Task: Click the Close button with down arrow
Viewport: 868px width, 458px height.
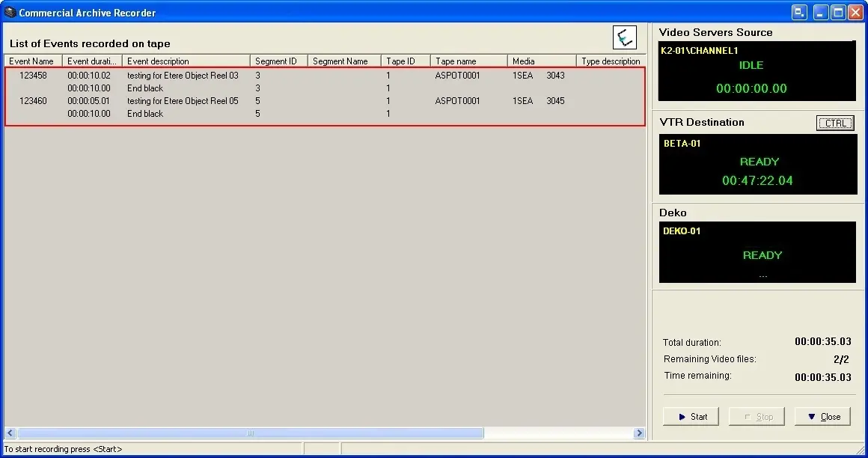Action: point(822,417)
